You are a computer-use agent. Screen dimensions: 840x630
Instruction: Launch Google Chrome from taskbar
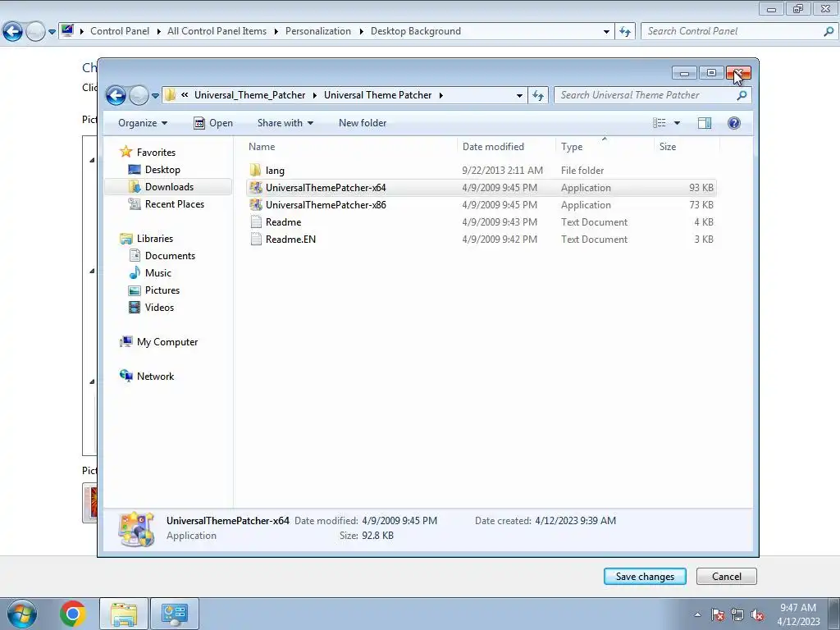[x=73, y=614]
